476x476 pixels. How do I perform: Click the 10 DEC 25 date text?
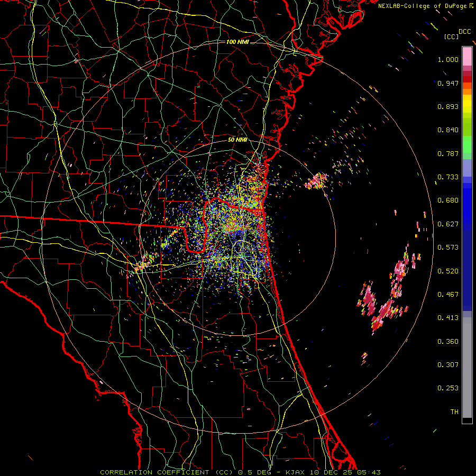[x=330, y=472]
